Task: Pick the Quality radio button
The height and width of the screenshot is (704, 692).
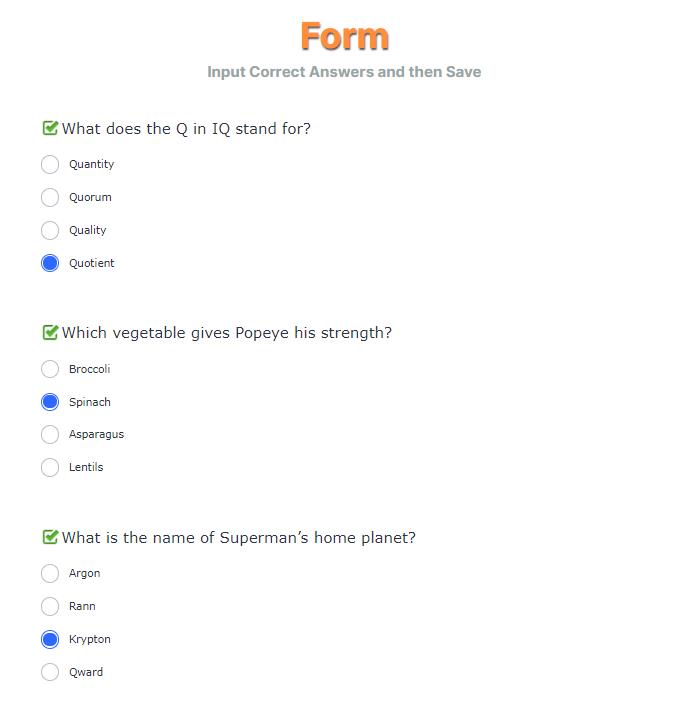Action: [50, 230]
